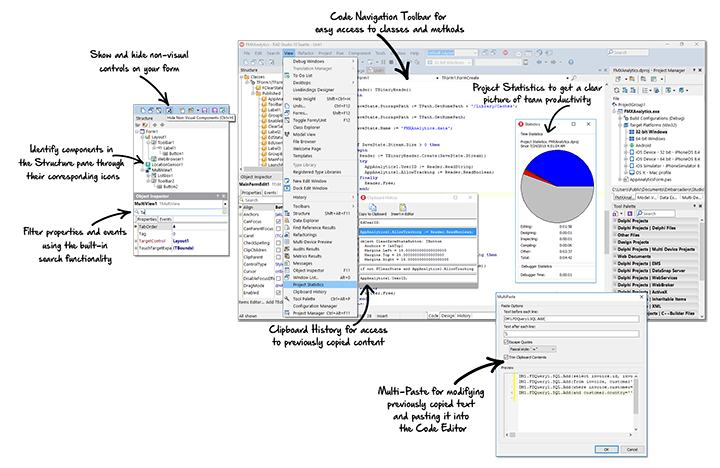Select Clipboard History in View menu

pyautogui.click(x=321, y=292)
